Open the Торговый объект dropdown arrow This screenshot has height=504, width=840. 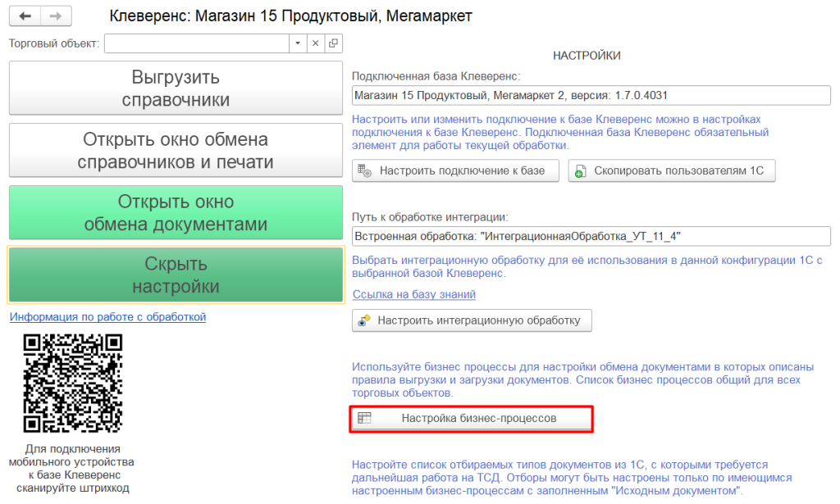(x=299, y=43)
